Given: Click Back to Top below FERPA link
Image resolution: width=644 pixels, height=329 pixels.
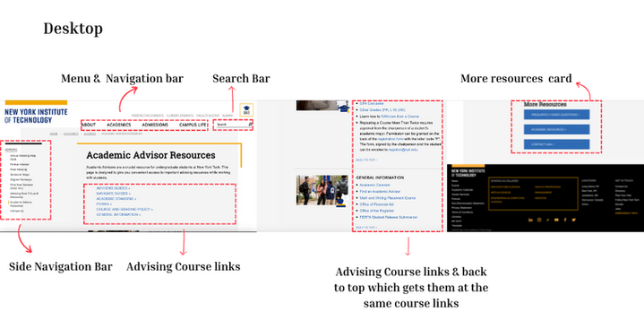Looking at the screenshot, I should click(x=366, y=228).
